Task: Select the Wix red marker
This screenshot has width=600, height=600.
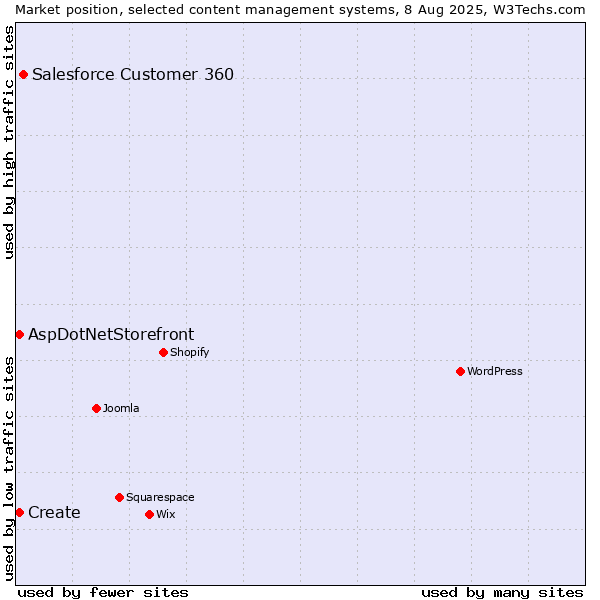Action: coord(150,515)
